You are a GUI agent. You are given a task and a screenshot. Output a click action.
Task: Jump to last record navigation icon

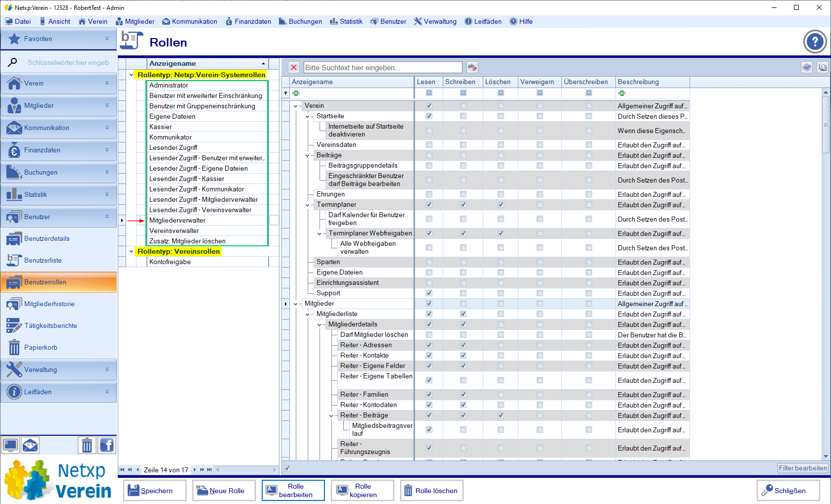(x=210, y=470)
